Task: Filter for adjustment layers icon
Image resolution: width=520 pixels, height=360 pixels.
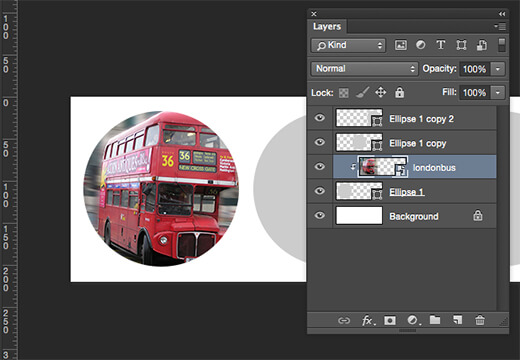Action: click(x=421, y=45)
